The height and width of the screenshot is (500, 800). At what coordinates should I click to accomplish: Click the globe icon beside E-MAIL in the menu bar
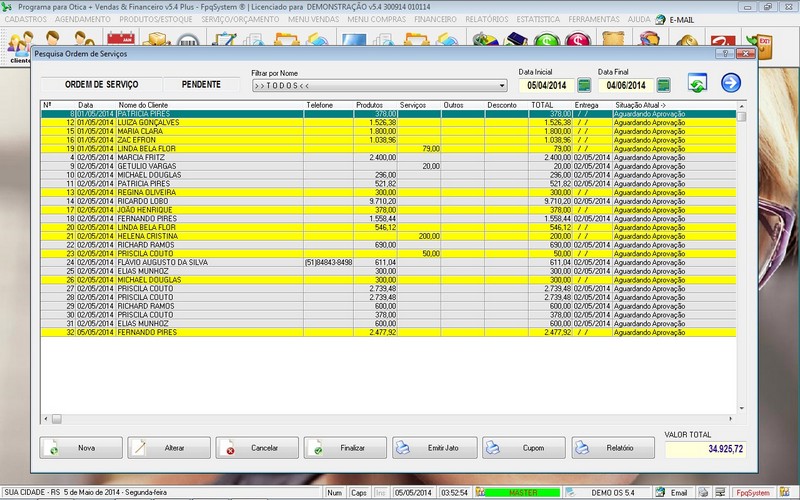pyautogui.click(x=660, y=20)
